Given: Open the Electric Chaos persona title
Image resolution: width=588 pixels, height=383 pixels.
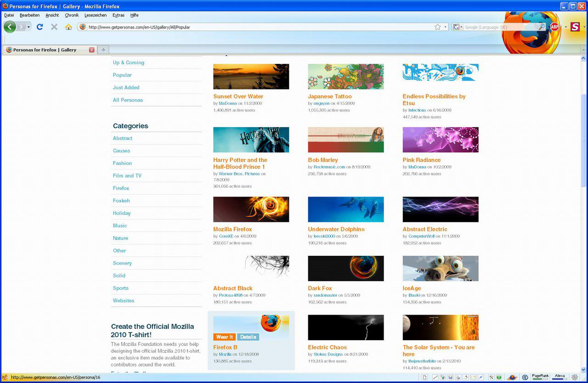Looking at the screenshot, I should [328, 347].
